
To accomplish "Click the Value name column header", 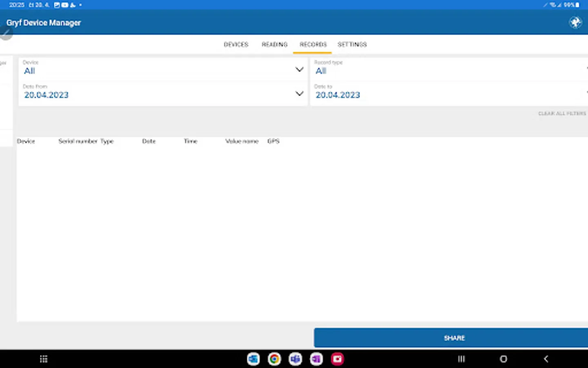I will [x=242, y=141].
